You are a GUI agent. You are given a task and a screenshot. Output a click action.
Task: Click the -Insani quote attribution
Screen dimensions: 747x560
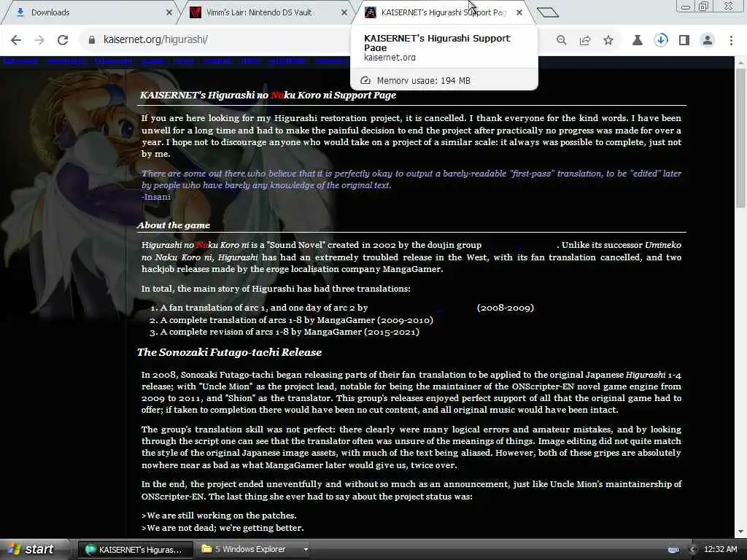pyautogui.click(x=156, y=197)
